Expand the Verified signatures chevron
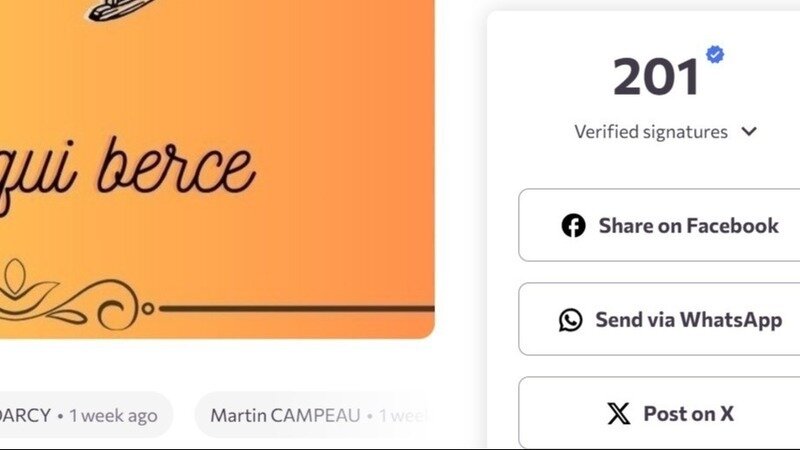 749,132
